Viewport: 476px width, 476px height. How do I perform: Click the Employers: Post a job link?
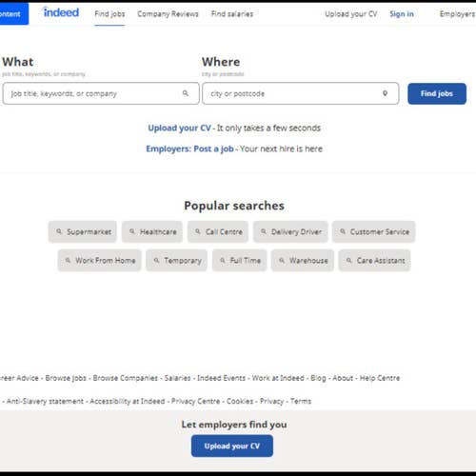(189, 149)
